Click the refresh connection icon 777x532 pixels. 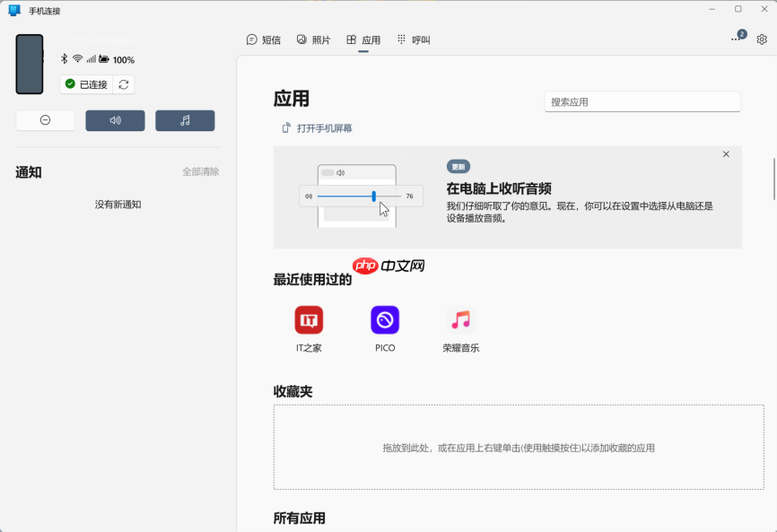[x=124, y=84]
